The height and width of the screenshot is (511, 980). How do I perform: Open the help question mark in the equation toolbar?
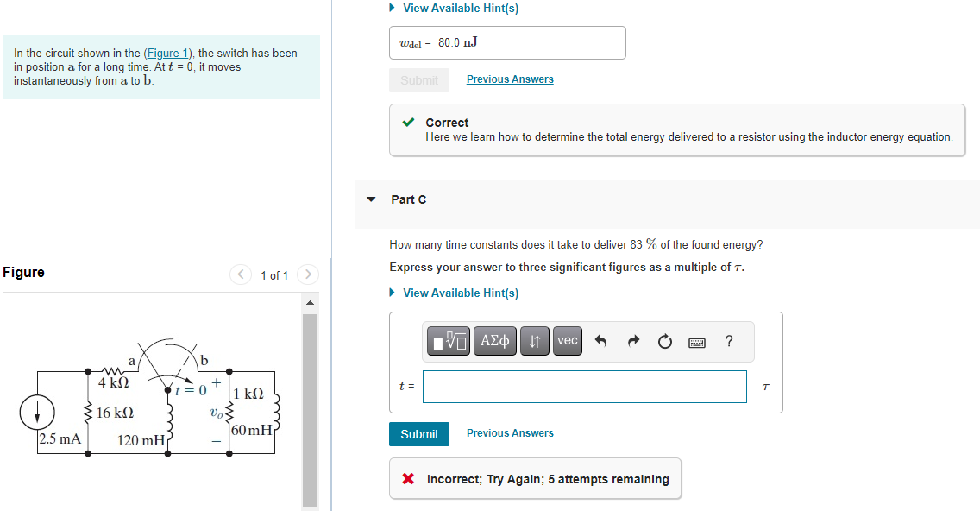tap(729, 341)
